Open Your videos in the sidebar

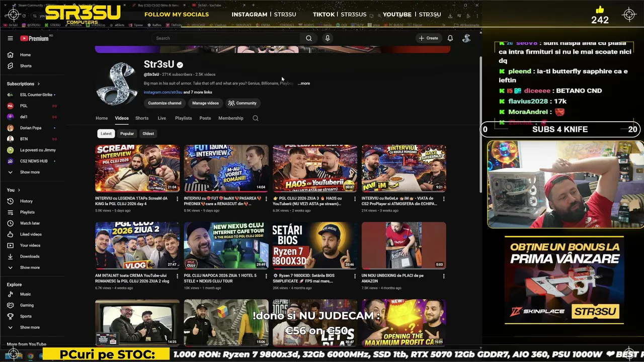tap(31, 245)
